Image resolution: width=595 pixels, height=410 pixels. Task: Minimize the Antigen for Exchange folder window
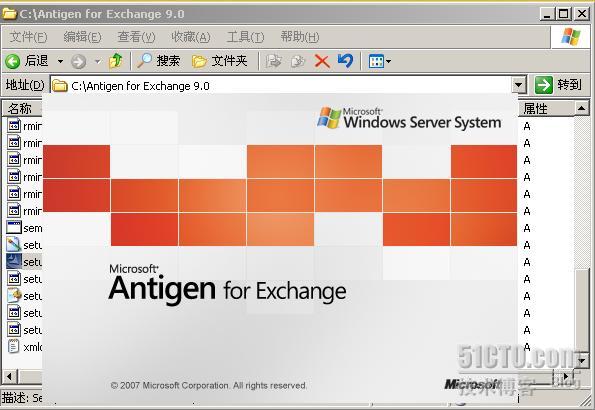[547, 14]
